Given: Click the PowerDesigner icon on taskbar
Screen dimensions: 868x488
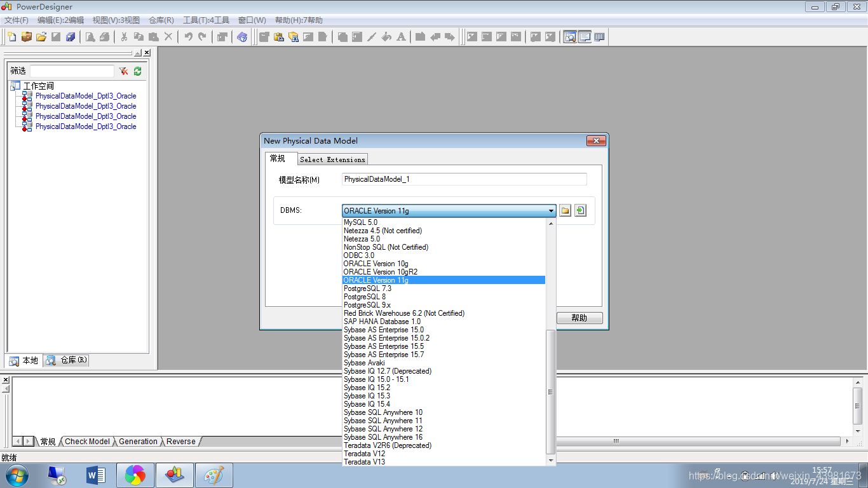Looking at the screenshot, I should pos(175,475).
